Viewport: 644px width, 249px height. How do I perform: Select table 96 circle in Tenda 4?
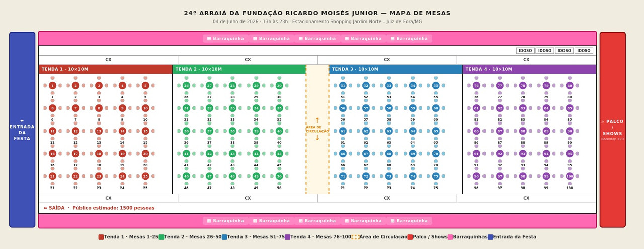pyautogui.click(x=476, y=176)
